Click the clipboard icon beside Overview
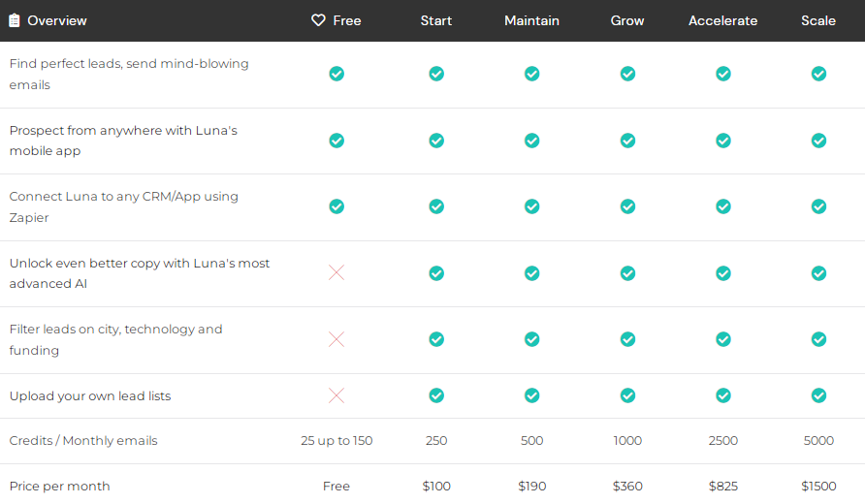The height and width of the screenshot is (504, 865). click(15, 20)
